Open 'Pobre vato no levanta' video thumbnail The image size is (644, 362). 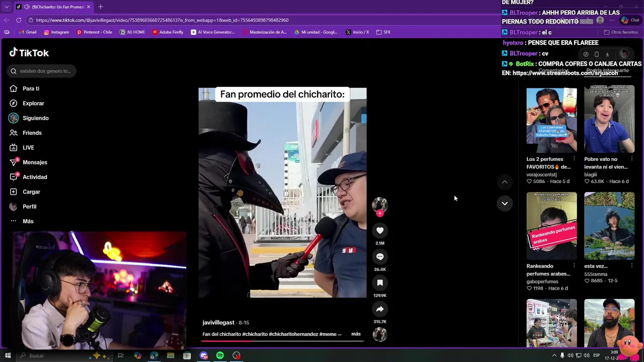click(x=609, y=119)
